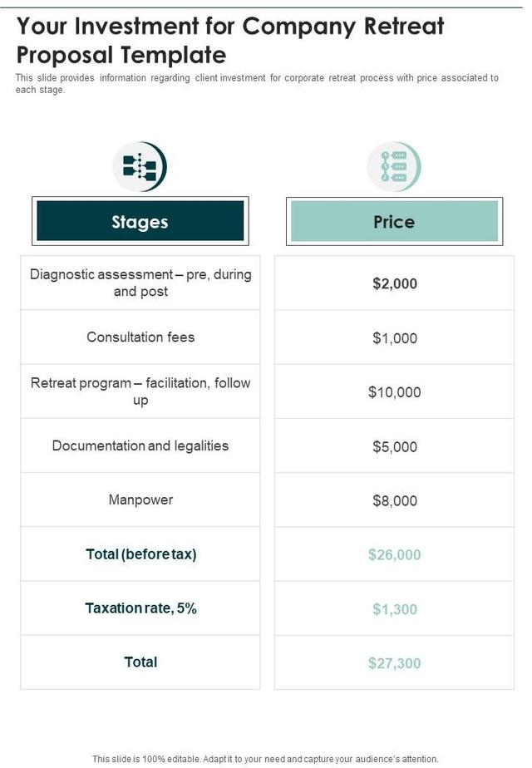Screen dimensions: 532x768
Task: Click the $2,000 price value
Action: click(x=395, y=283)
